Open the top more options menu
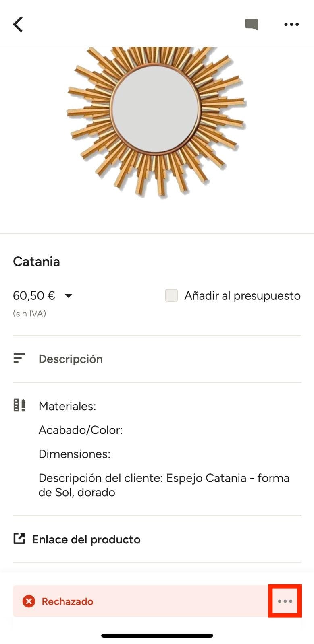This screenshot has width=314, height=644. pos(291,24)
